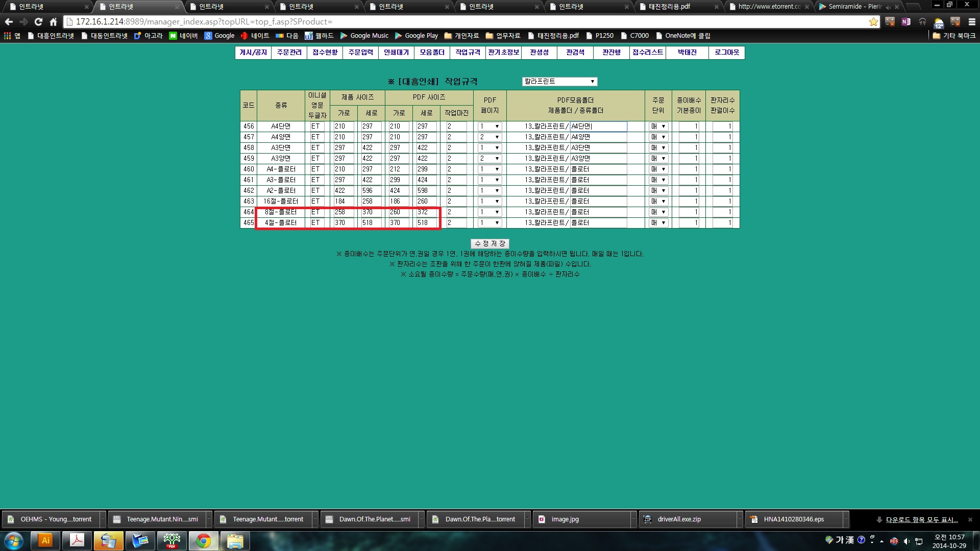
Task: Click the 다운로드 항목 모두 표시 link
Action: (921, 519)
